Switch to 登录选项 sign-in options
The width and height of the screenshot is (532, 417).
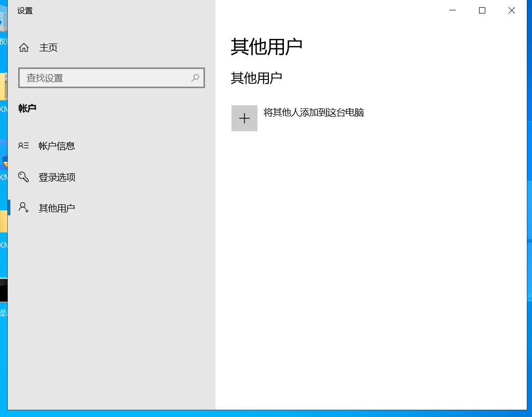click(56, 177)
